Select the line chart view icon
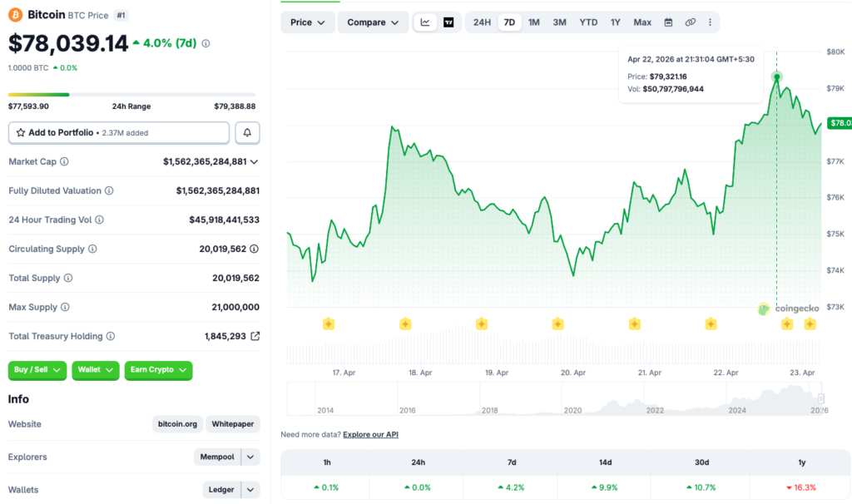 click(x=425, y=22)
